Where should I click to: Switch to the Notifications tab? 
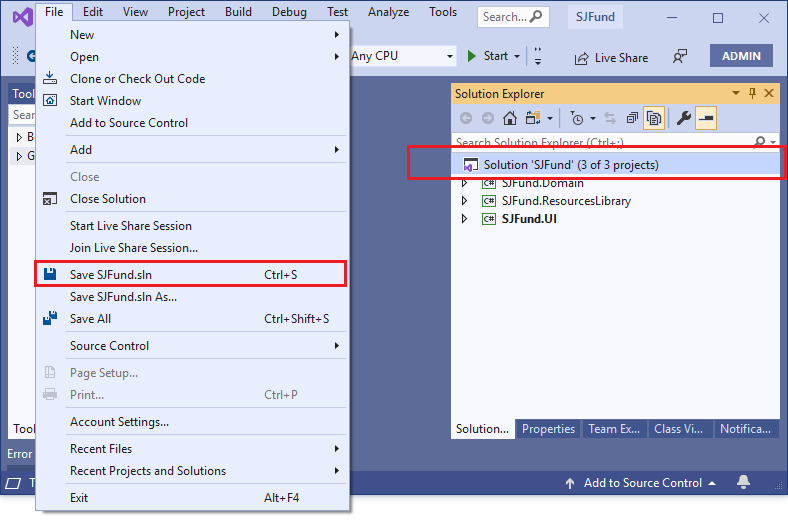click(x=745, y=429)
